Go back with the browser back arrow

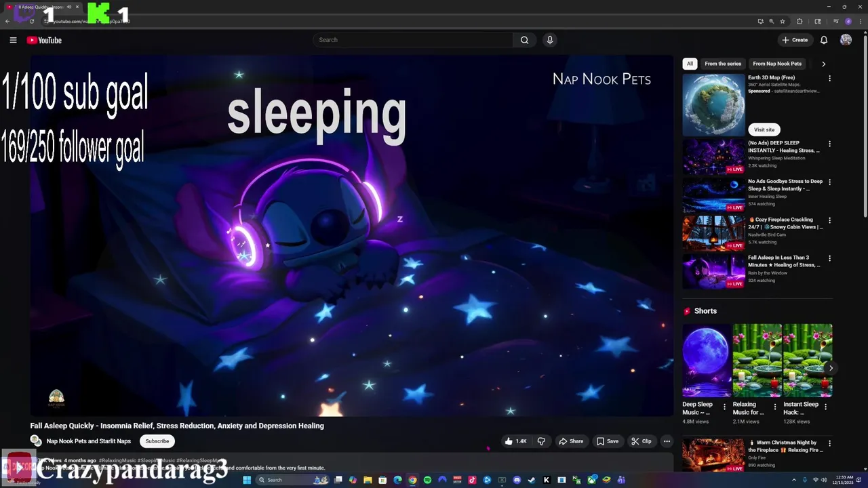pyautogui.click(x=7, y=21)
